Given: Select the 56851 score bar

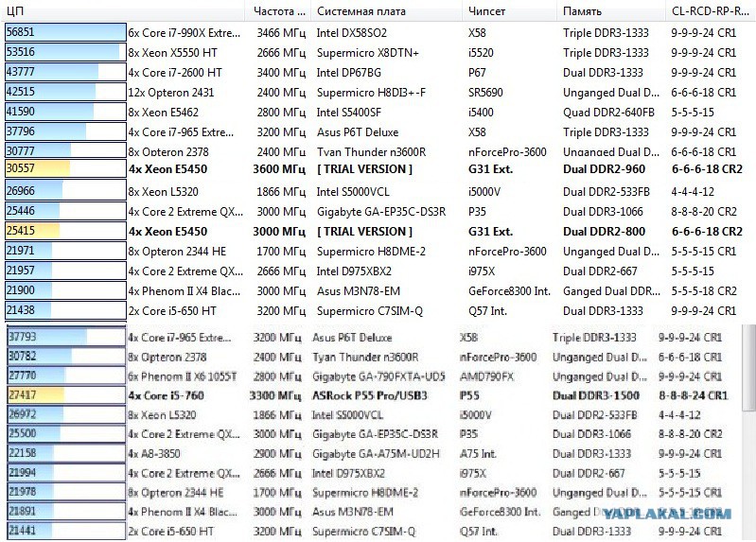Looking at the screenshot, I should coord(65,32).
